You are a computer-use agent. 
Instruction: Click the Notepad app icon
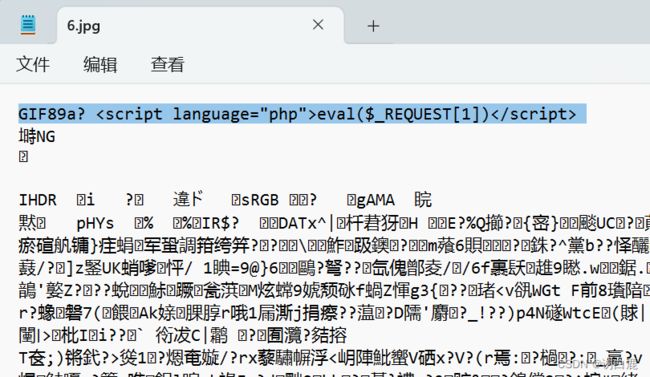point(28,25)
